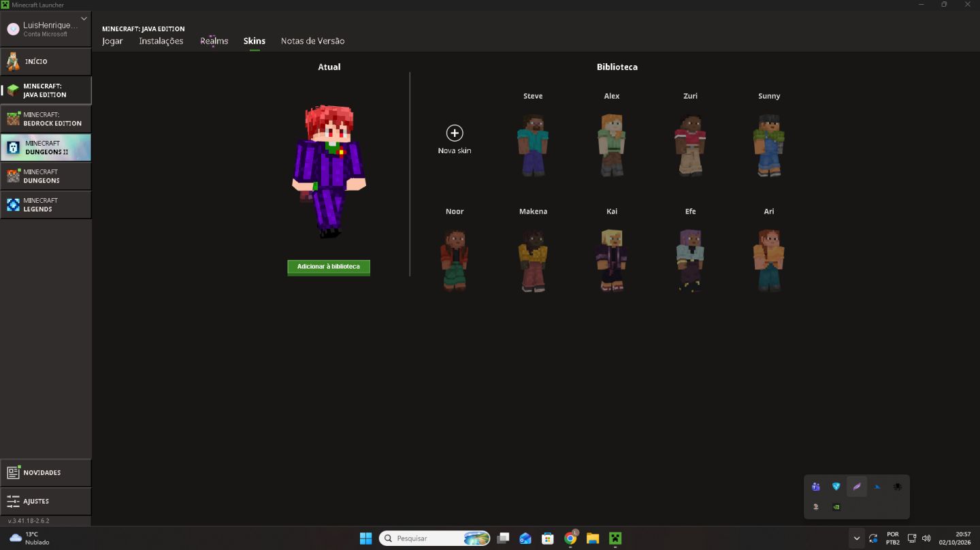
Task: Open Google Chrome from taskbar
Action: click(570, 538)
